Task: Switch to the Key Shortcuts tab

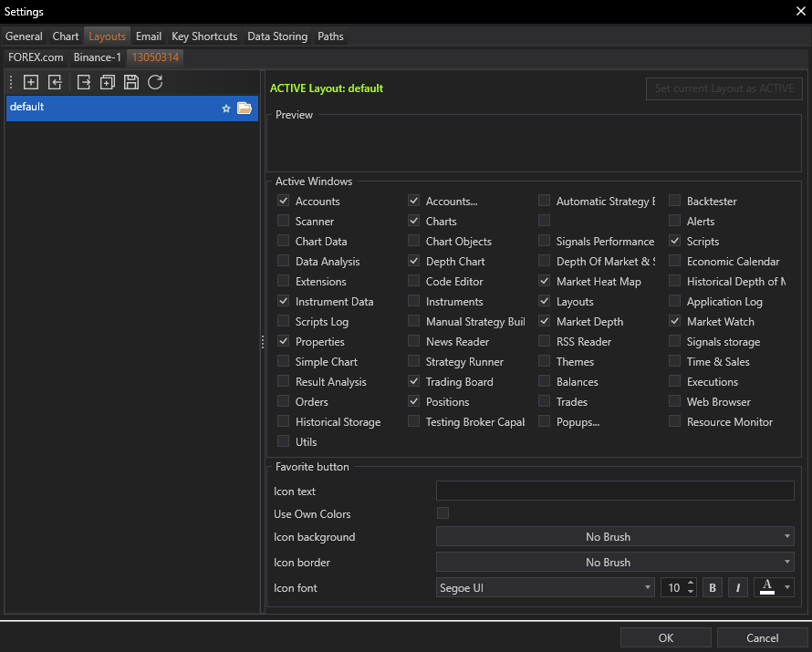Action: [x=204, y=36]
